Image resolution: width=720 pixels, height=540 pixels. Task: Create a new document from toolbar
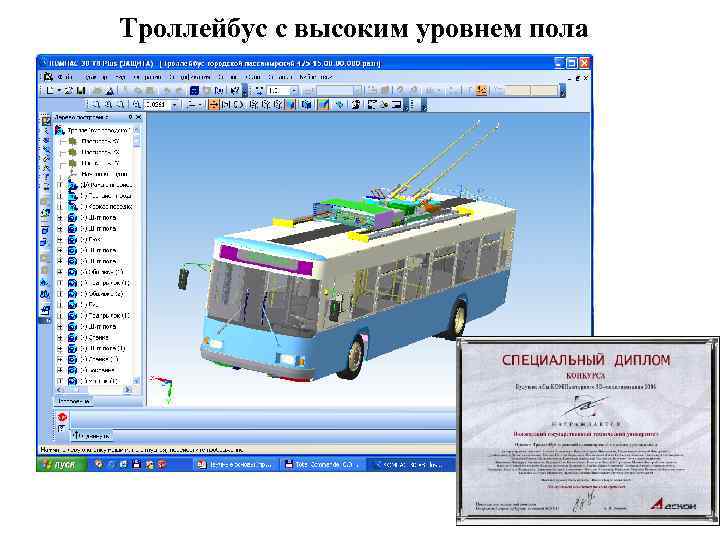(x=50, y=90)
